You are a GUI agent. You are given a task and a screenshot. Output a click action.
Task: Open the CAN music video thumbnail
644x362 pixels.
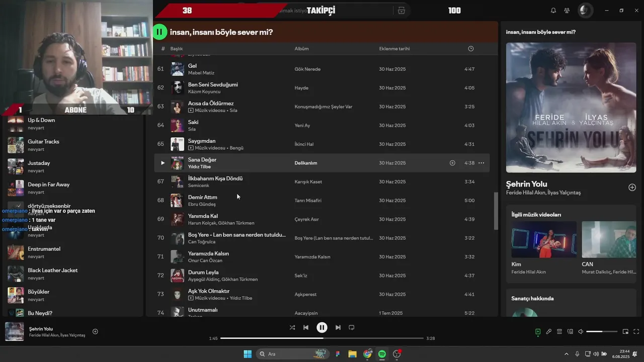pyautogui.click(x=609, y=239)
